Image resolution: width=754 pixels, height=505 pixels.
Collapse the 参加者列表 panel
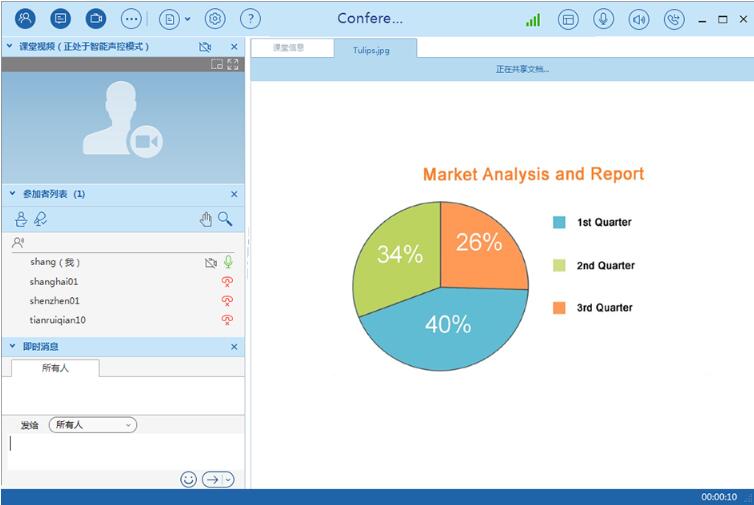(10, 194)
